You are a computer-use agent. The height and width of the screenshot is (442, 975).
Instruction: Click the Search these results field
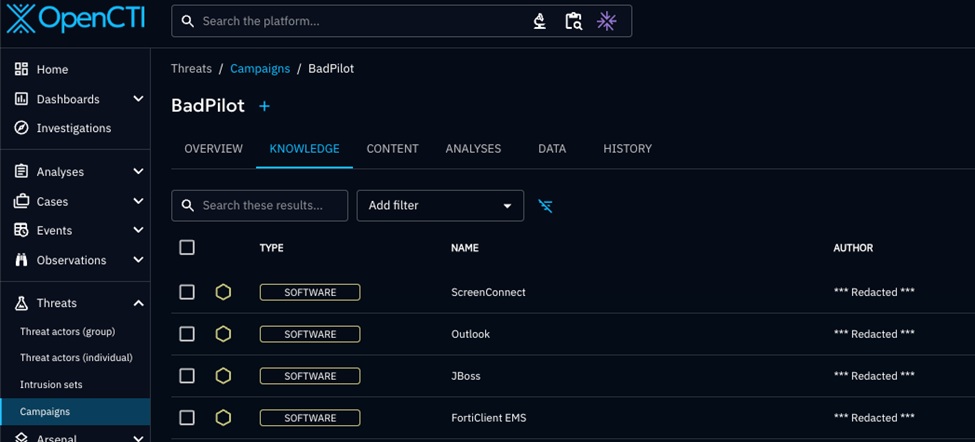click(x=259, y=206)
